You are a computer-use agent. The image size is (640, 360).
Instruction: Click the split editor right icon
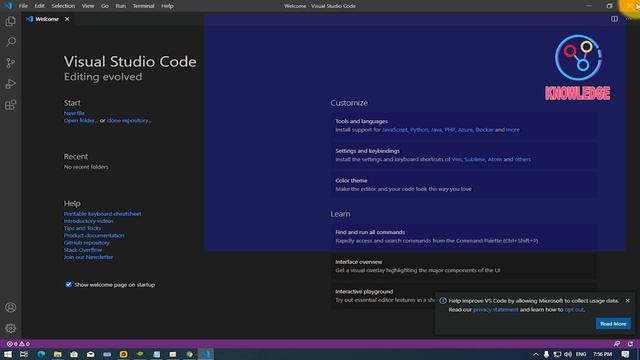(614, 19)
